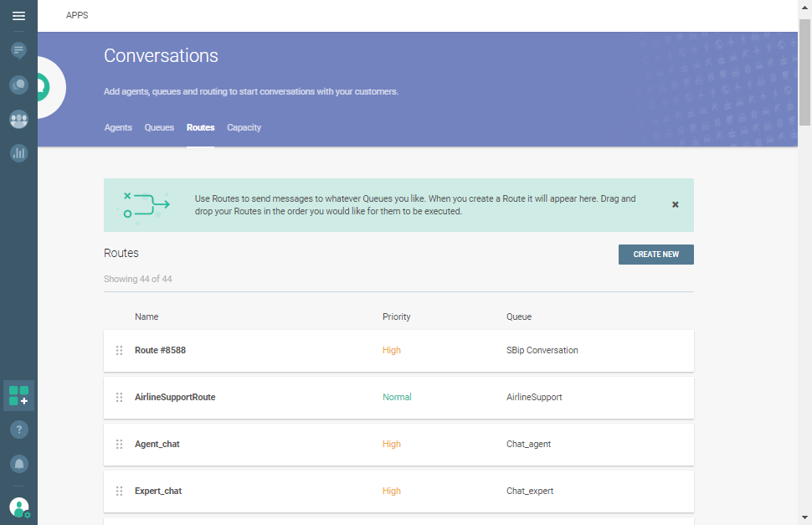Click the green apps grid icon
The width and height of the screenshot is (812, 525).
[x=18, y=396]
